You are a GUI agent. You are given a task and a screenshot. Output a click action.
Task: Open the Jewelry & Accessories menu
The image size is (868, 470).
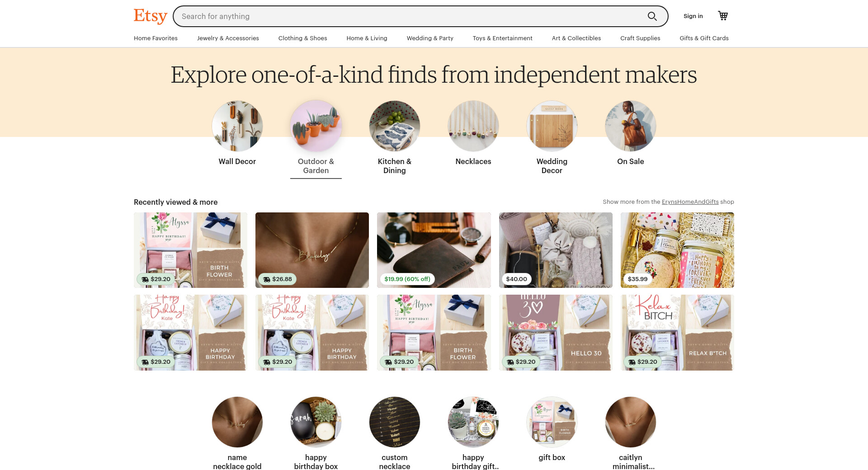pyautogui.click(x=228, y=38)
